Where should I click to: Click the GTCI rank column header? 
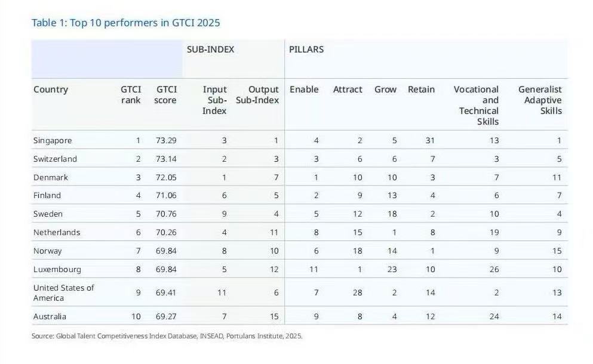(130, 95)
